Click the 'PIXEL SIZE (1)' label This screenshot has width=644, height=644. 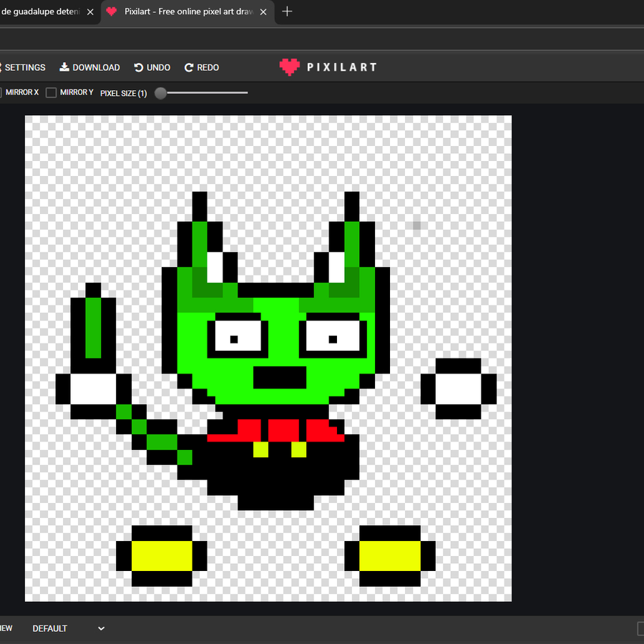click(x=124, y=93)
